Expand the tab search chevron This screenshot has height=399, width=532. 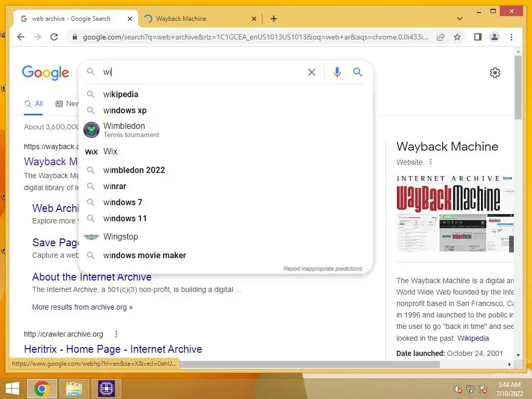[x=460, y=19]
